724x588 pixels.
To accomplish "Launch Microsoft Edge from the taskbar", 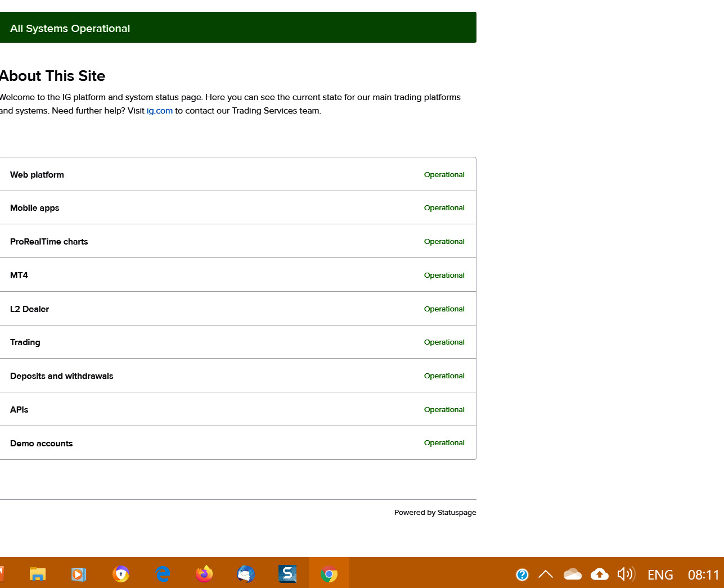I will coord(163,574).
